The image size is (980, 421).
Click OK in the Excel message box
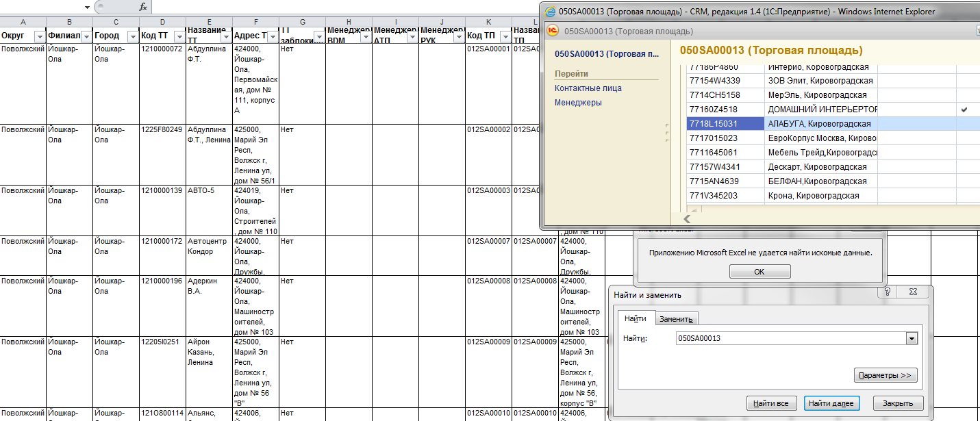click(759, 272)
